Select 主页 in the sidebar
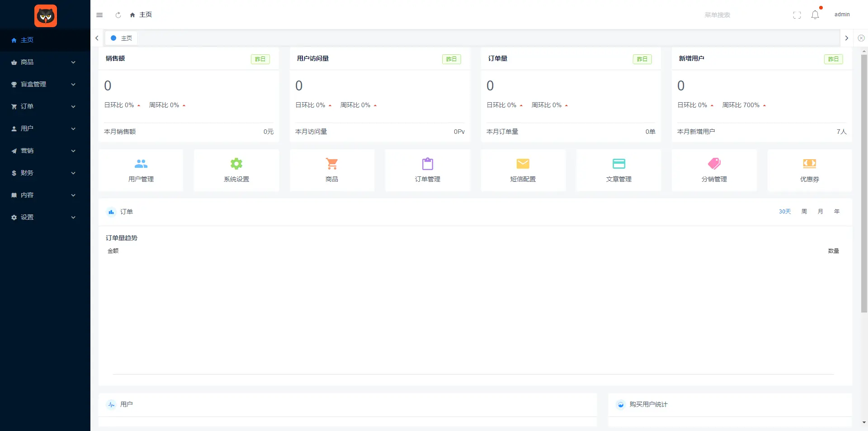 tap(27, 40)
